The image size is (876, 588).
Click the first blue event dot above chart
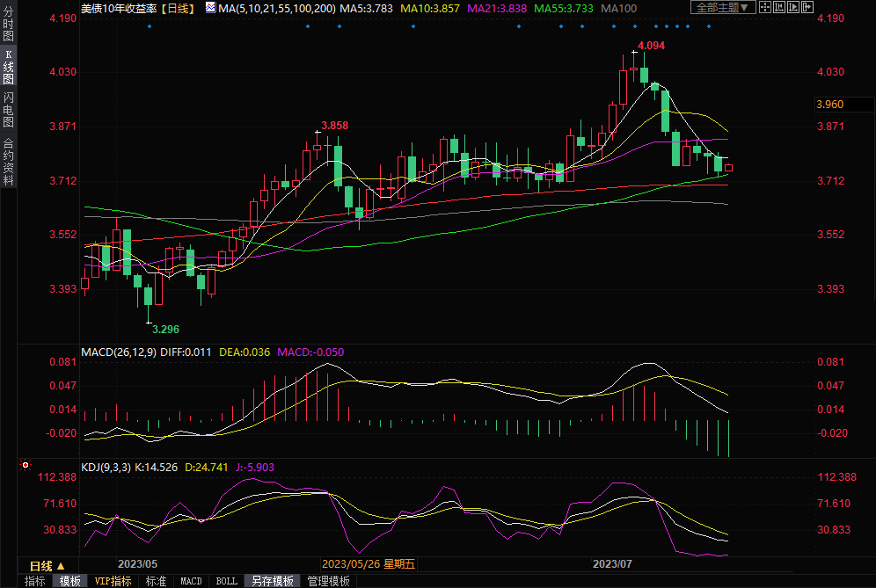(x=150, y=26)
